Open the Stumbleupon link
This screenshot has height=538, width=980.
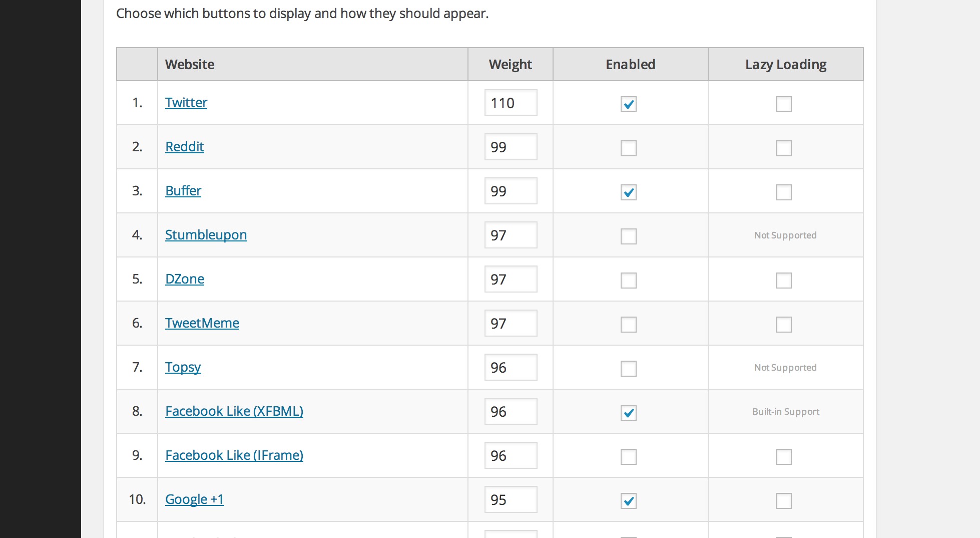click(206, 235)
